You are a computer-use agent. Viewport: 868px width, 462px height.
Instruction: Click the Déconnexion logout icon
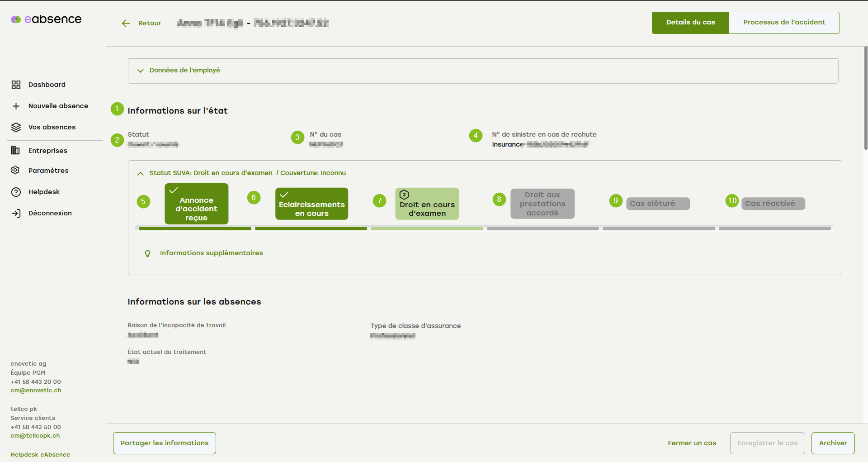[x=16, y=213]
